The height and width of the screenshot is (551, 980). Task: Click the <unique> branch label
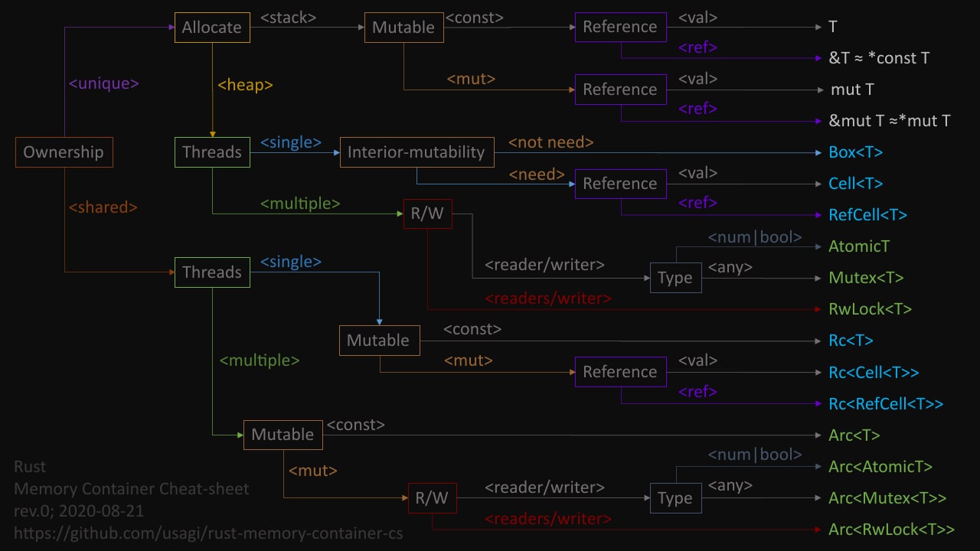(x=104, y=83)
